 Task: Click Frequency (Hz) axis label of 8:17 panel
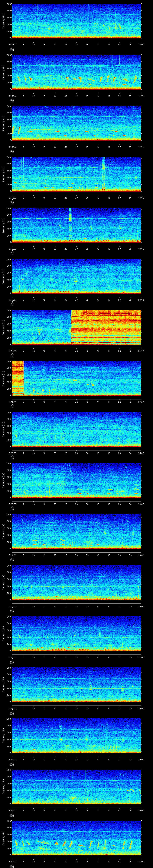(3, 174)
